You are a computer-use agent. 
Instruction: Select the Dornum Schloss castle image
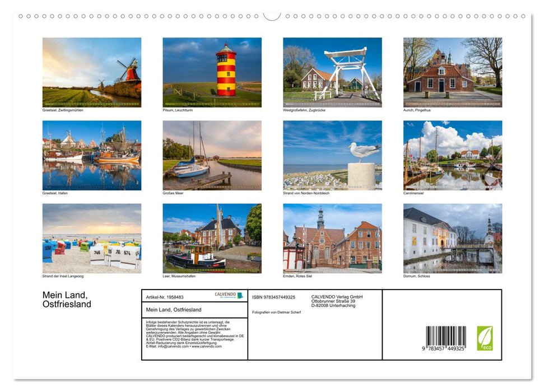coord(452,239)
